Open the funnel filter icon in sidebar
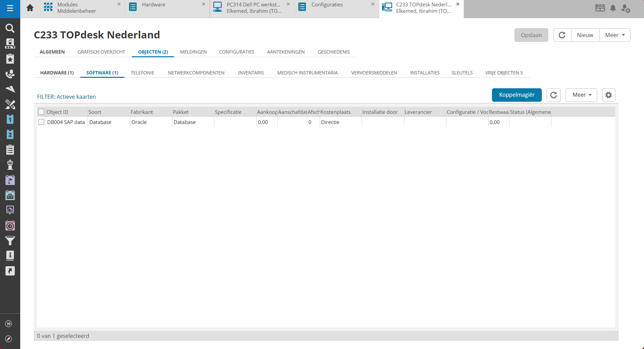644x349 pixels. [x=10, y=241]
